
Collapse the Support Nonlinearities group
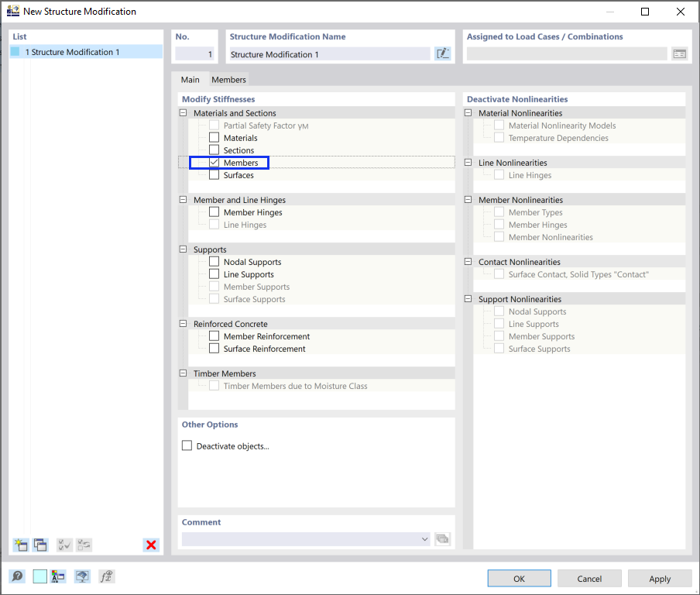point(468,299)
